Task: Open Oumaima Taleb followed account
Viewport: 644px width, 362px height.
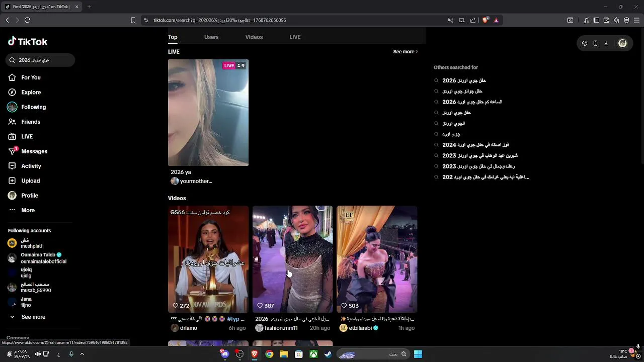Action: [x=37, y=258]
